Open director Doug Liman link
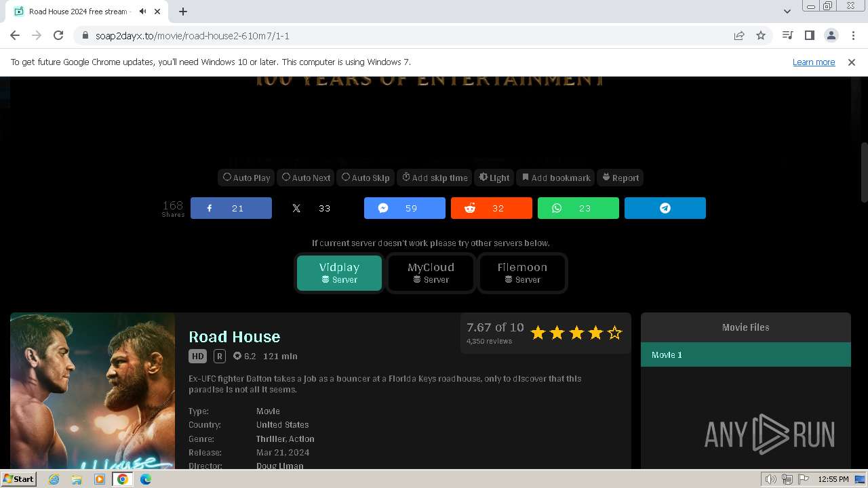This screenshot has width=868, height=488. point(280,466)
